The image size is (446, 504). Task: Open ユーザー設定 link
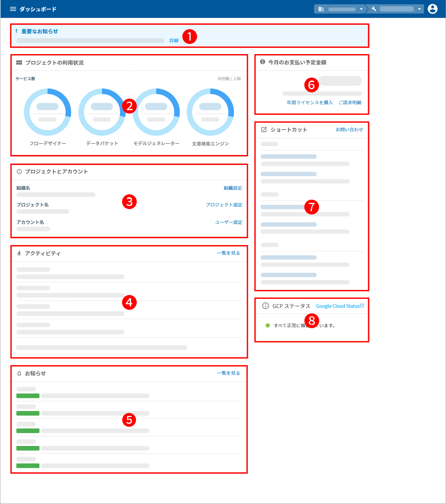229,222
